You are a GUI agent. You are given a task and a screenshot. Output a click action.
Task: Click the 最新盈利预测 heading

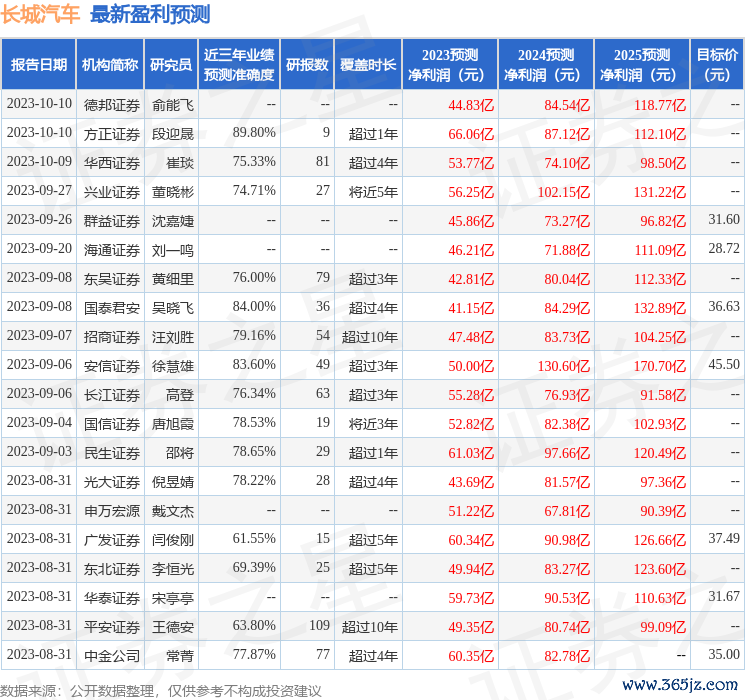click(150, 14)
